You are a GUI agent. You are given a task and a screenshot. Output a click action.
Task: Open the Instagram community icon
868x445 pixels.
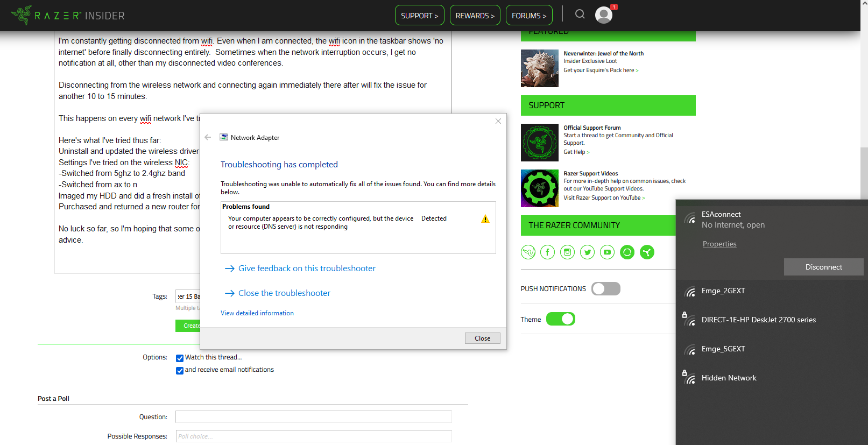(x=567, y=252)
